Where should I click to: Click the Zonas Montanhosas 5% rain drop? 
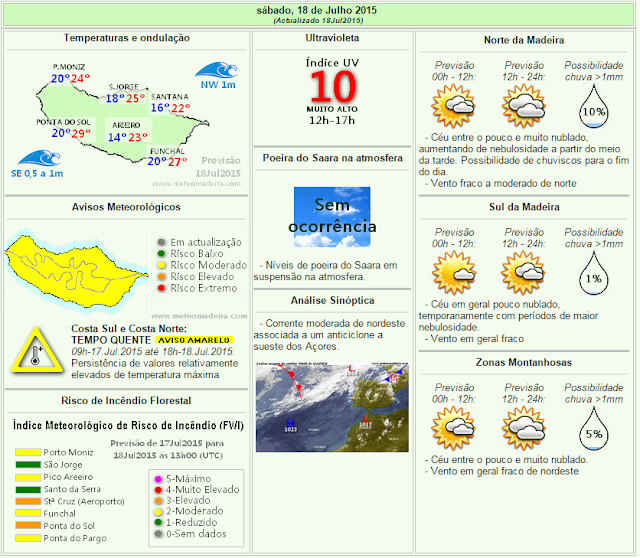coord(594,429)
